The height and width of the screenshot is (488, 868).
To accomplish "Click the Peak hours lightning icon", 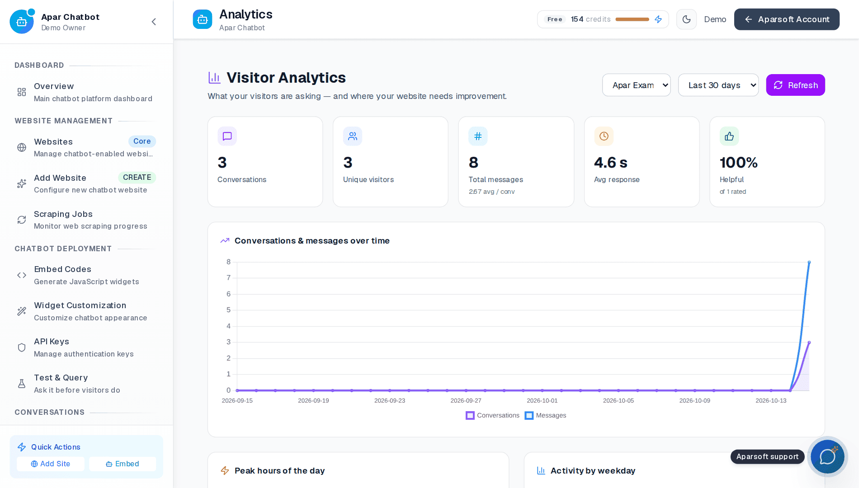I will tap(225, 471).
